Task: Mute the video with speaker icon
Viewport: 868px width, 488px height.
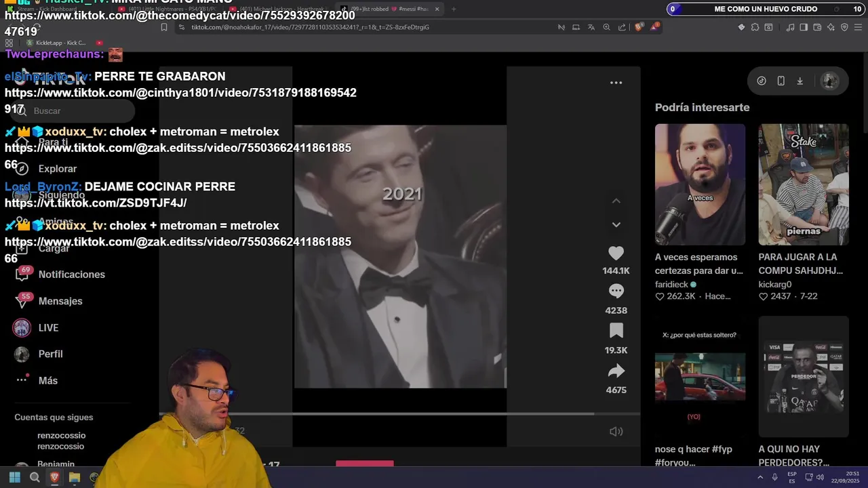Action: click(x=616, y=431)
